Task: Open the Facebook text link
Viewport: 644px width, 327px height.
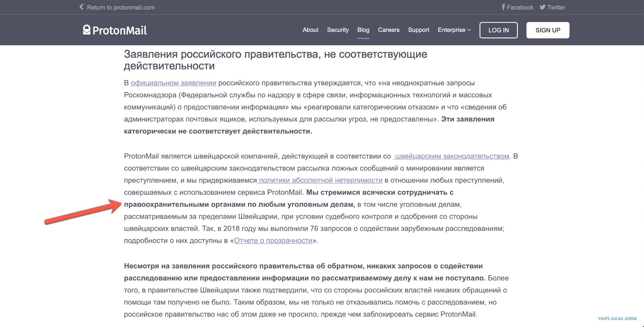Action: 520,7
